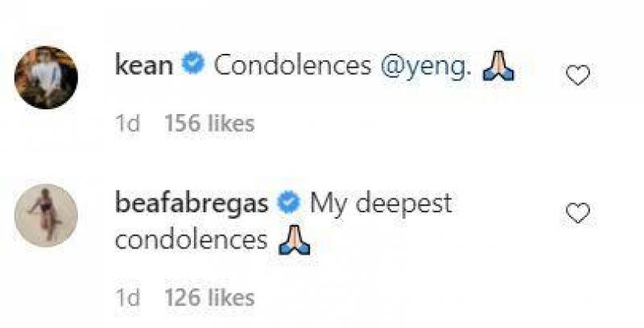
Task: Click the word 'likes' next to 126
Action: tap(232, 297)
